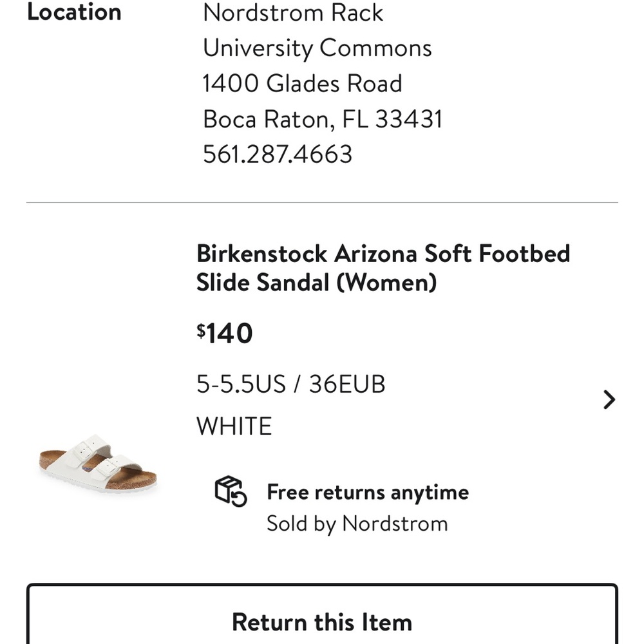Select the Nordstrom Rack store name
Image resolution: width=644 pixels, height=644 pixels.
[x=293, y=13]
